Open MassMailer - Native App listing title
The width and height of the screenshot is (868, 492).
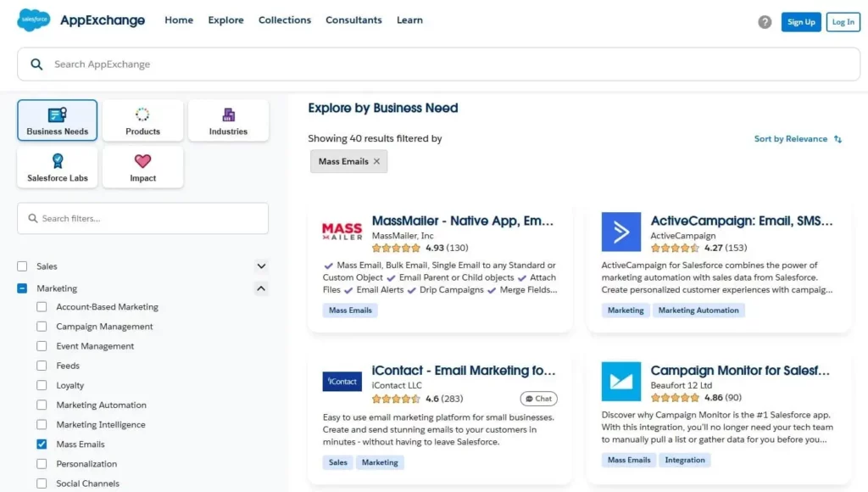point(462,221)
